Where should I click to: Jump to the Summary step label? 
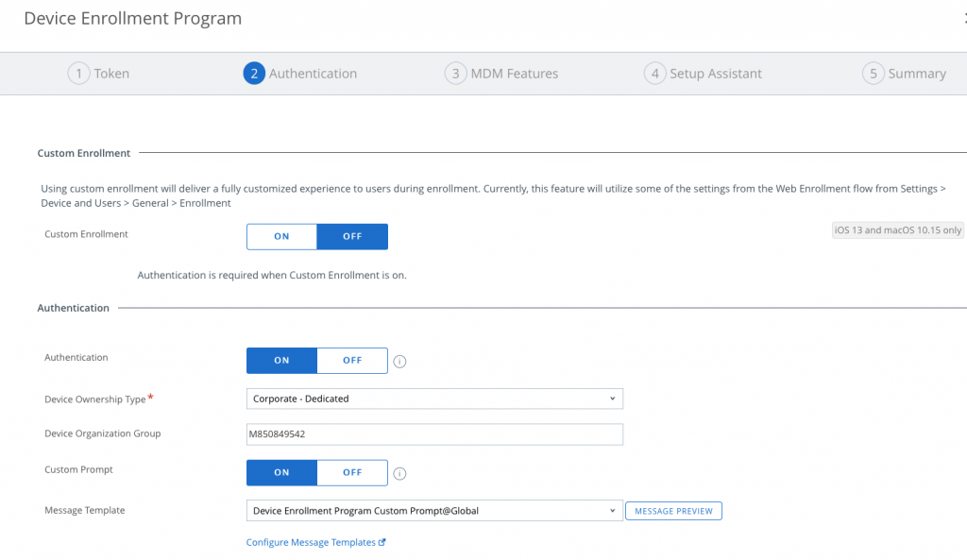(x=917, y=74)
